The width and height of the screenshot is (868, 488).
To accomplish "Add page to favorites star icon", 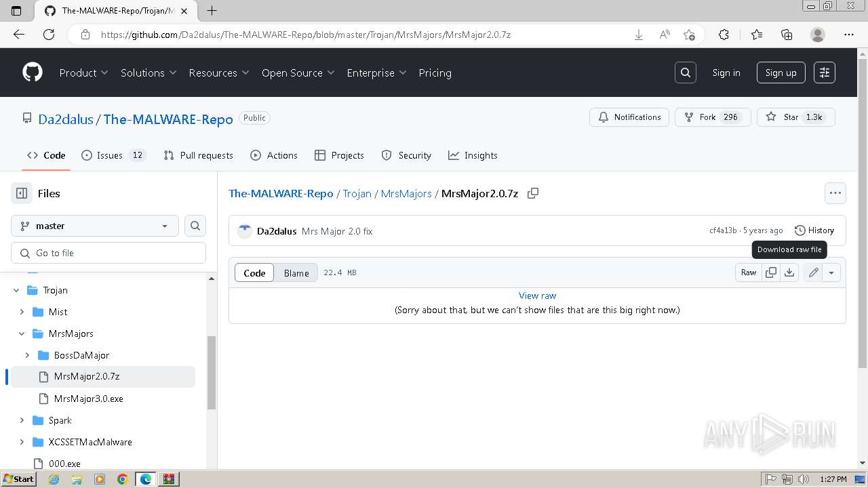I will (x=690, y=35).
